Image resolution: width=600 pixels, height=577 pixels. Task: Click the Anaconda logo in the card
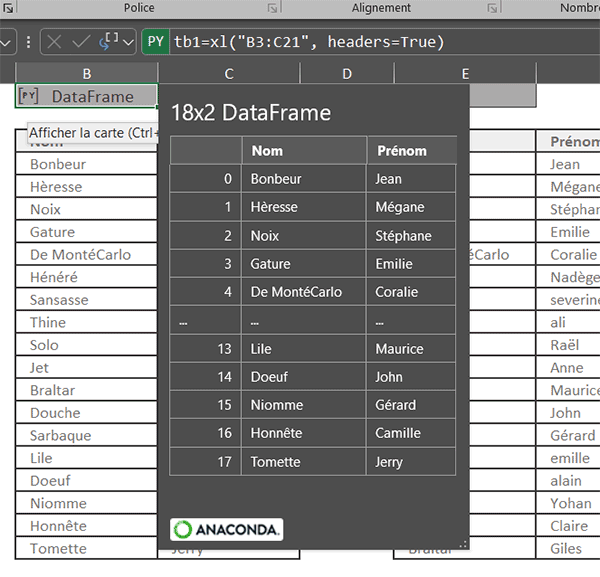(x=227, y=530)
